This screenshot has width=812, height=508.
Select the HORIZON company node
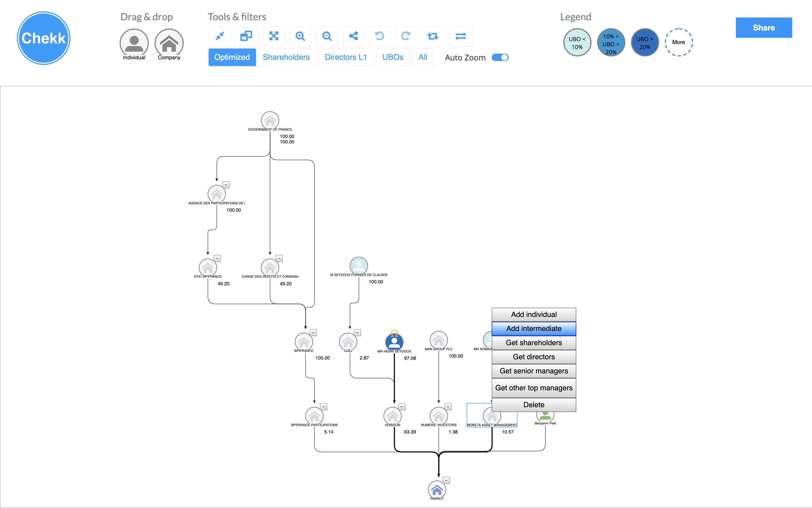point(392,416)
